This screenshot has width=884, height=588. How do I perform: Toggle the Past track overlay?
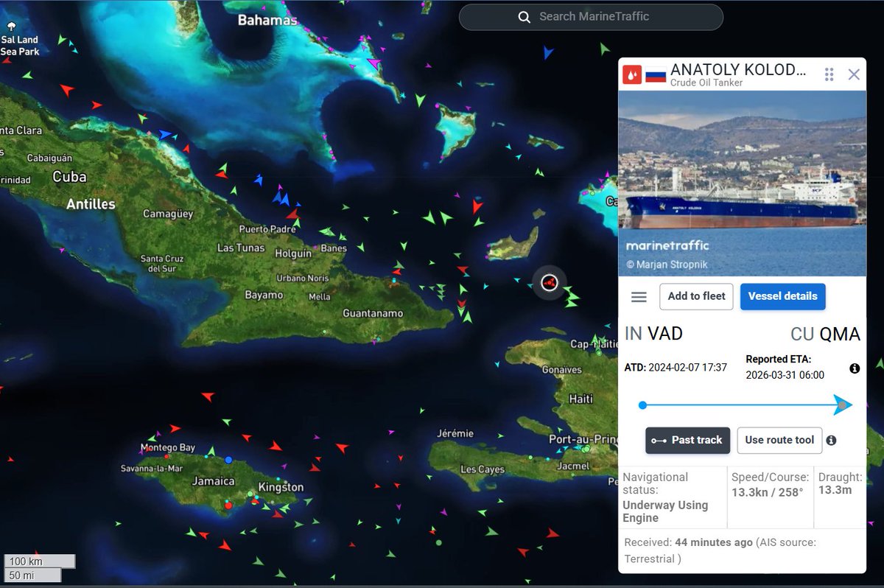coord(687,441)
